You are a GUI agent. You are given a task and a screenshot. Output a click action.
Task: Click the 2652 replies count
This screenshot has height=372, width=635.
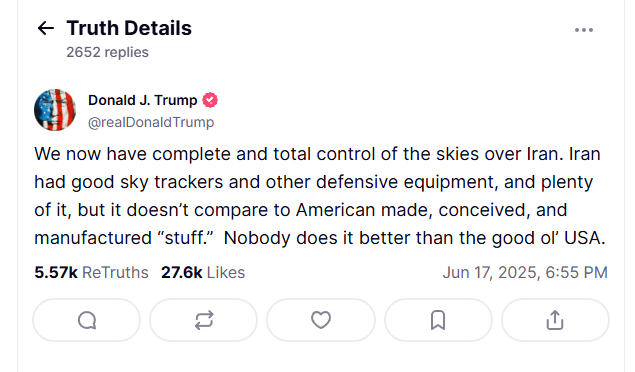(107, 52)
